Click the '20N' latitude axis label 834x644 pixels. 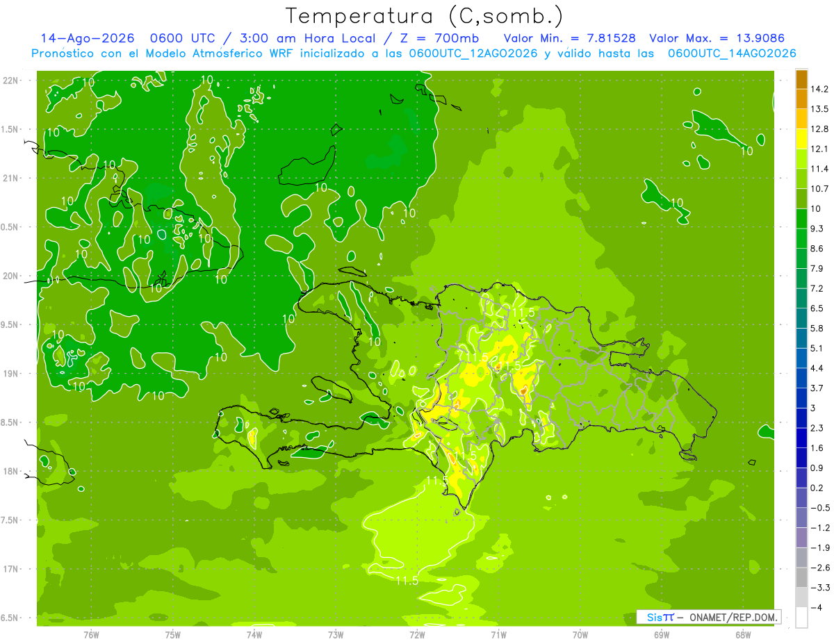tap(12, 276)
